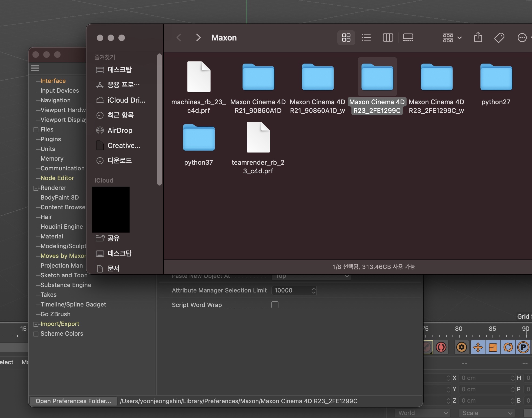Switch Finder to column view
This screenshot has height=418, width=532.
click(388, 38)
